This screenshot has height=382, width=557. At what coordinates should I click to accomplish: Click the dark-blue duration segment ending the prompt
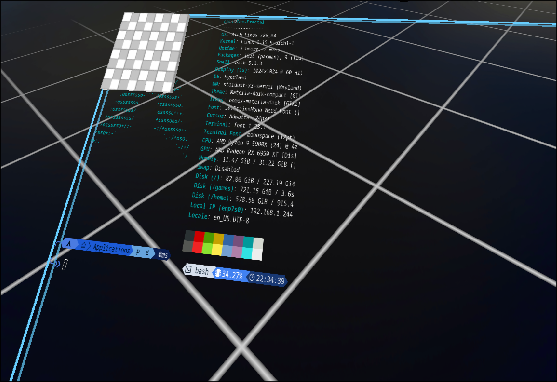[163, 255]
